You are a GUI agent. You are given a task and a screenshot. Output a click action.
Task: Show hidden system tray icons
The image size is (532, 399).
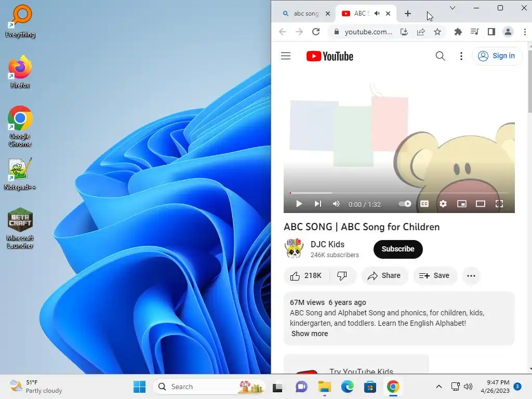438,387
